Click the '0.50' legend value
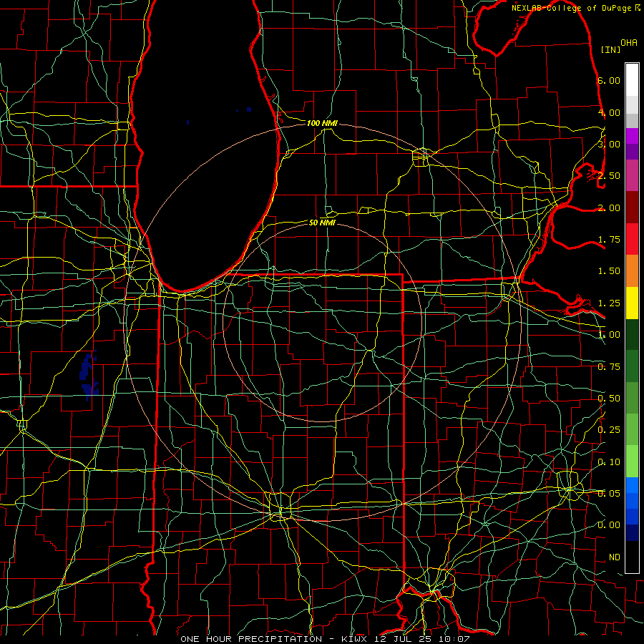Viewport: 644px width, 644px height. tap(609, 399)
